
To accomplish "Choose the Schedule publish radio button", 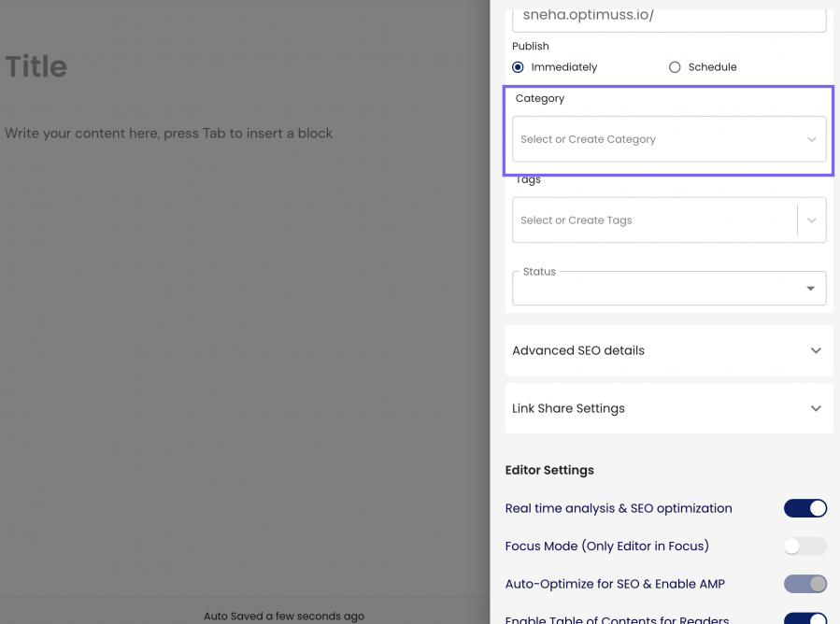I will (x=675, y=67).
